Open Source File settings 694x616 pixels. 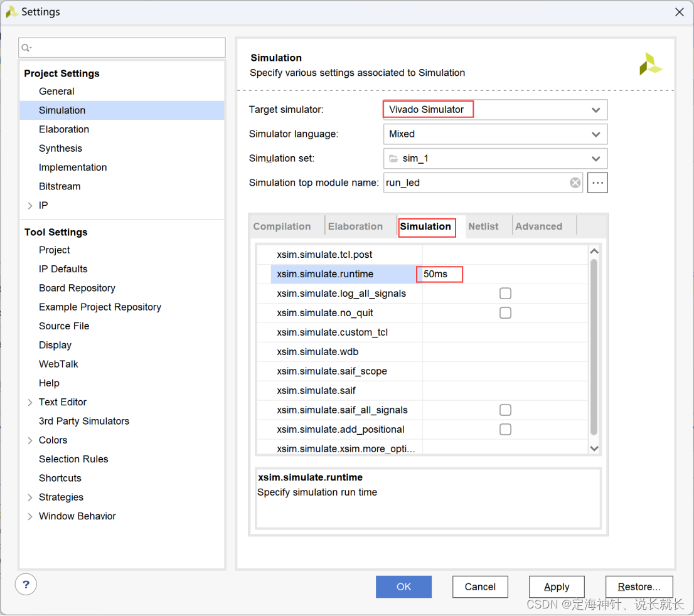64,327
